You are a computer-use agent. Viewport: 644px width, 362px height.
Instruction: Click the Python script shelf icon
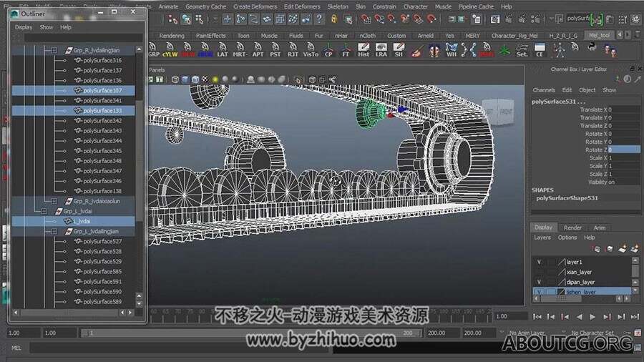[592, 48]
